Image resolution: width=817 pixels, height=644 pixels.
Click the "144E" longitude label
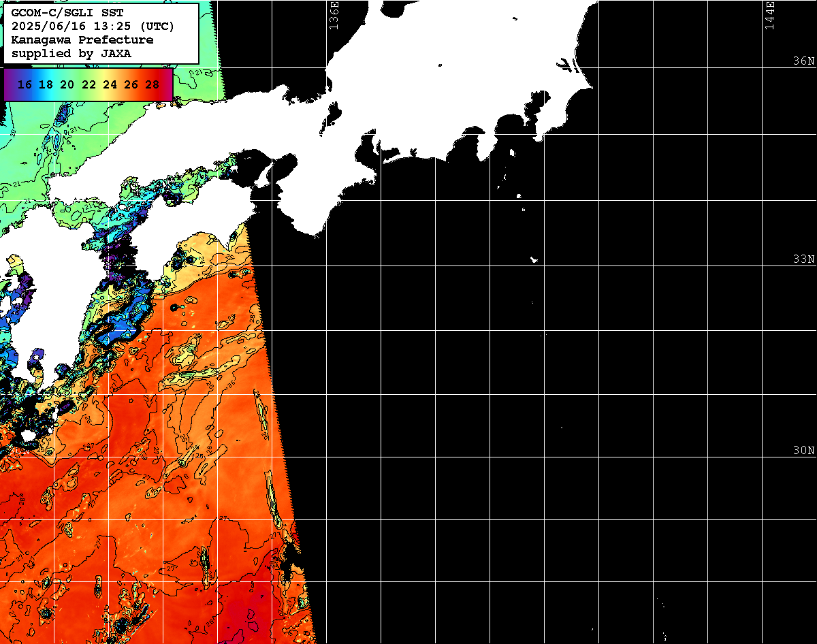coord(770,15)
